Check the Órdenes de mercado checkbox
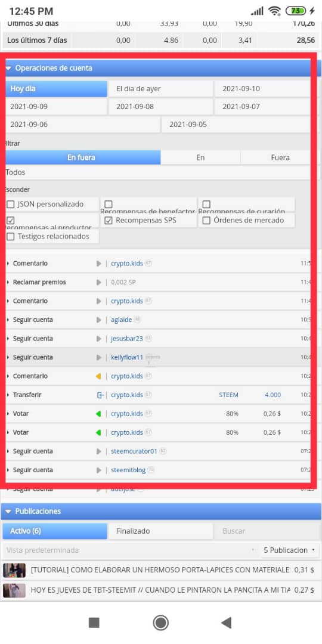This screenshot has height=644, width=322. click(206, 221)
